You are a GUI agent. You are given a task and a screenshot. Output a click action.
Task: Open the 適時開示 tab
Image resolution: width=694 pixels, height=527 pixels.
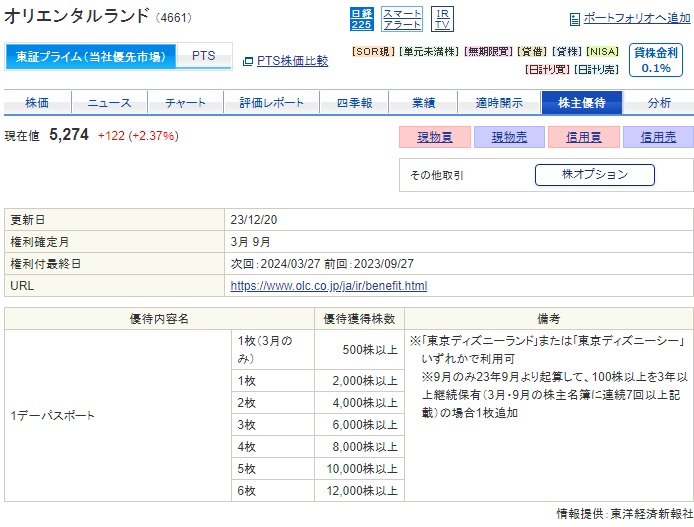click(x=499, y=103)
